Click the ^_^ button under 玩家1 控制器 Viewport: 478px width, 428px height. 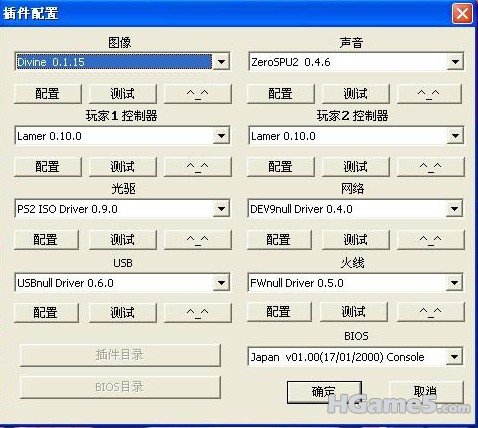coord(197,166)
